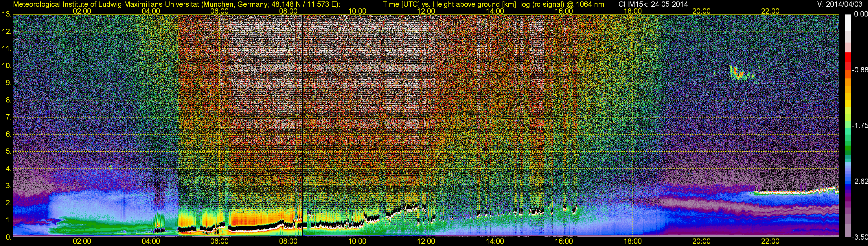The height and width of the screenshot is (246, 868).
Task: Click the Time [UTC] vs. Height heading
Action: [x=493, y=4]
